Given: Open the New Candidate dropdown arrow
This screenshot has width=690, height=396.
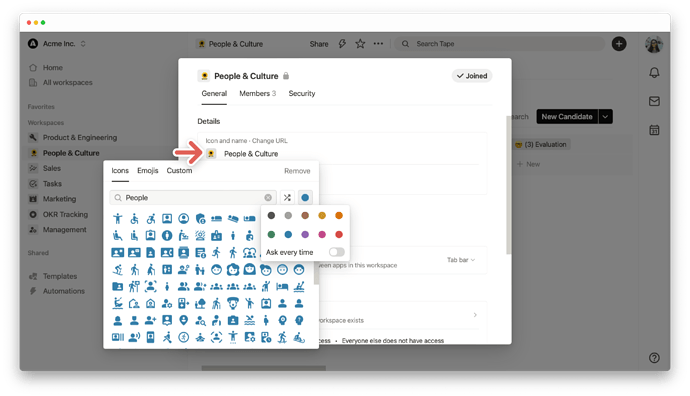Looking at the screenshot, I should pos(606,117).
